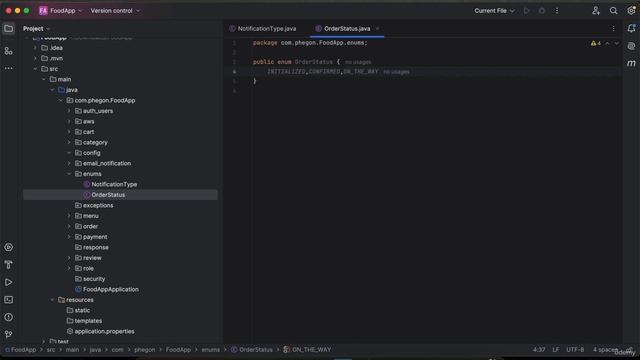Screen dimensions: 640x360
Task: Open Search Everywhere magnifier
Action: [613, 11]
